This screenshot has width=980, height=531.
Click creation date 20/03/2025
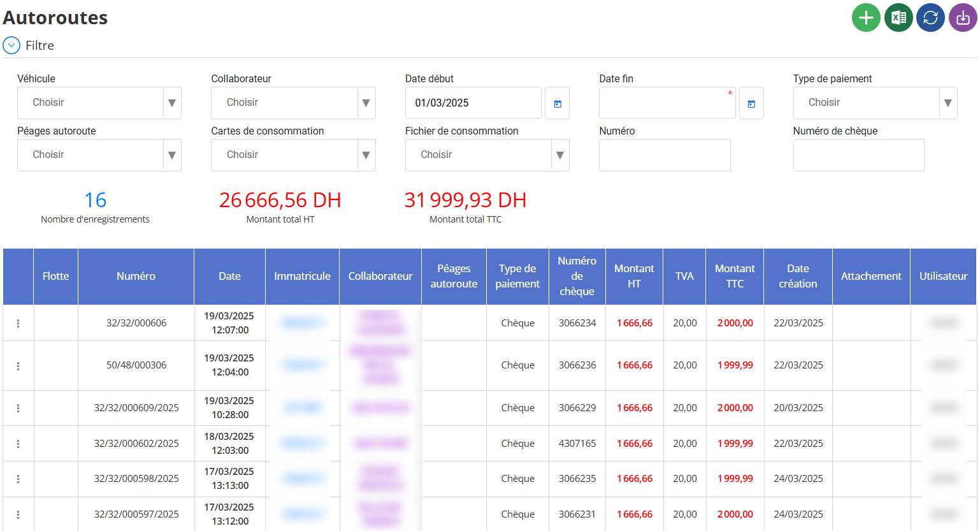798,408
